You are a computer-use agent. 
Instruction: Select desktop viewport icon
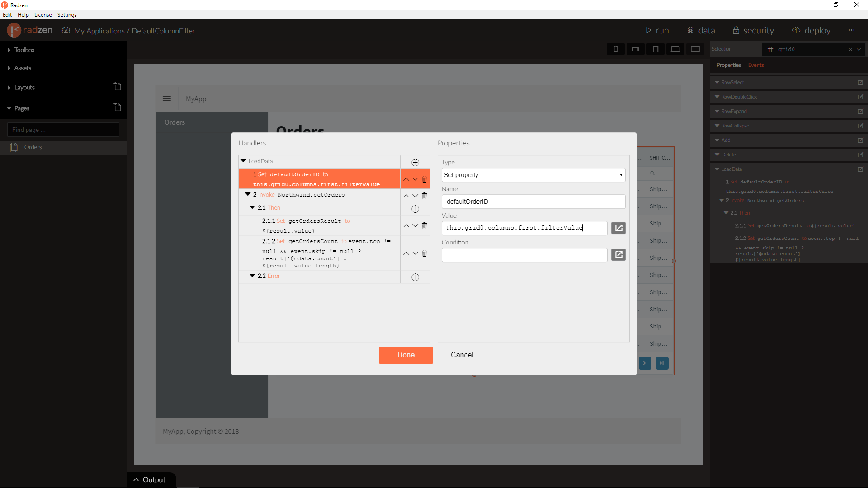click(695, 49)
